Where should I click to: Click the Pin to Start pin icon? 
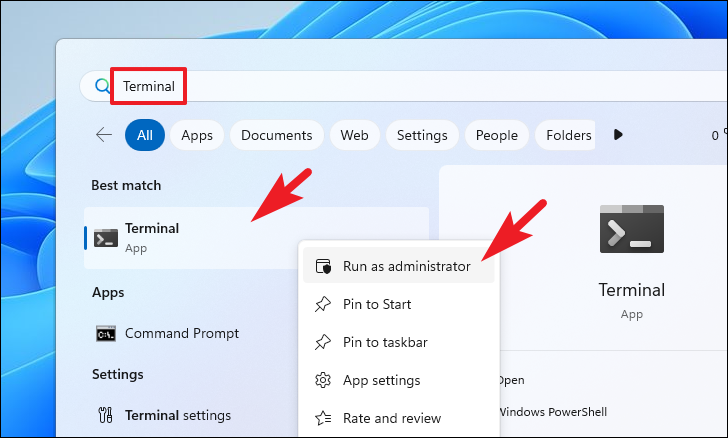pos(323,304)
